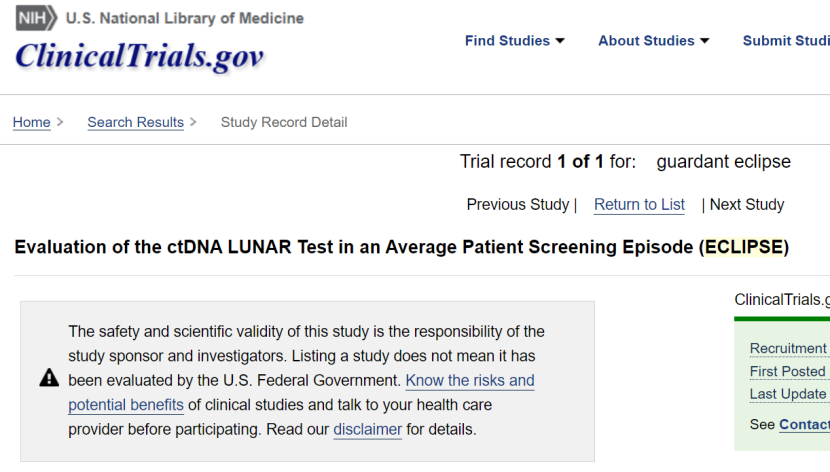This screenshot has height=472, width=830.
Task: Click the Recruitment status link
Action: 788,349
